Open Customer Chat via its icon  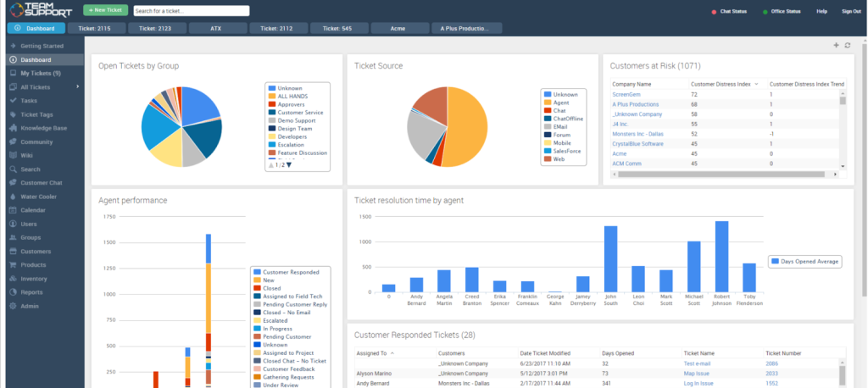(13, 183)
